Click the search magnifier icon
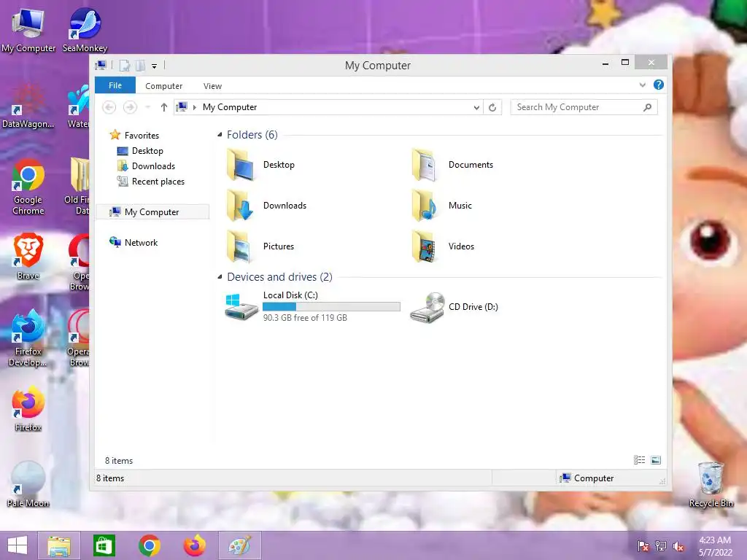 click(x=648, y=107)
